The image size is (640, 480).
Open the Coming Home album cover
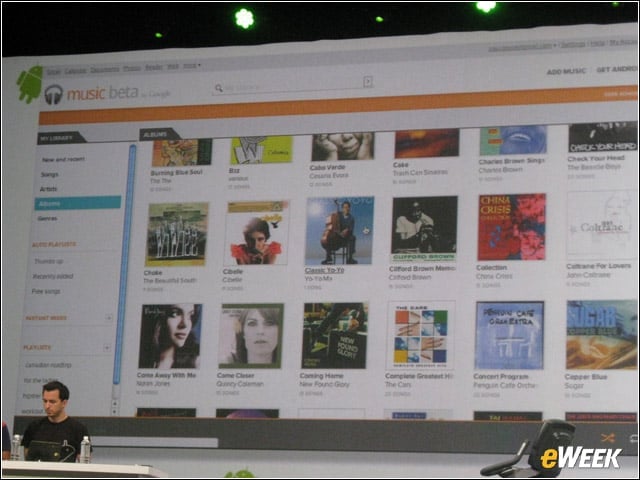335,336
